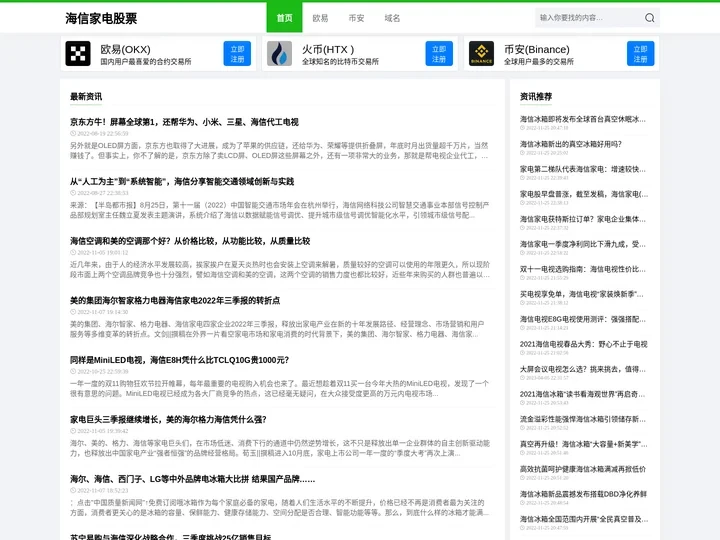The width and height of the screenshot is (720, 540).
Task: Open article 海信空调和美的空调那个好
Action: 190,241
